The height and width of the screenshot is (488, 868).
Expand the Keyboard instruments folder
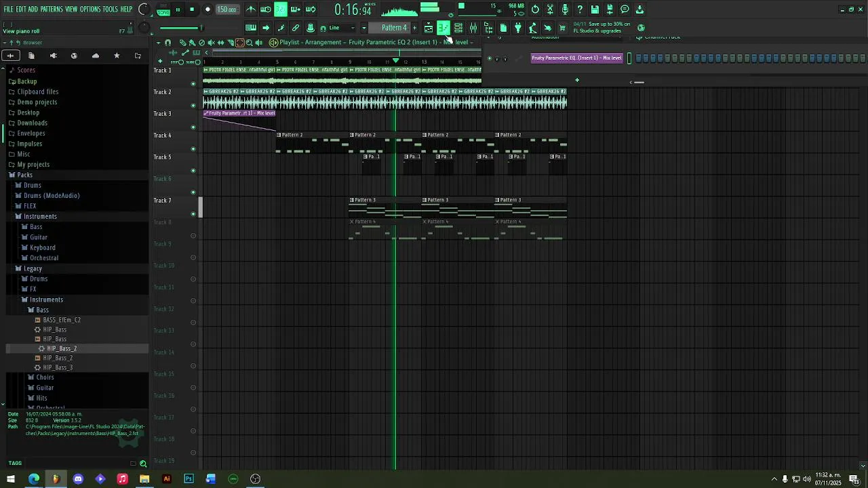coord(42,247)
